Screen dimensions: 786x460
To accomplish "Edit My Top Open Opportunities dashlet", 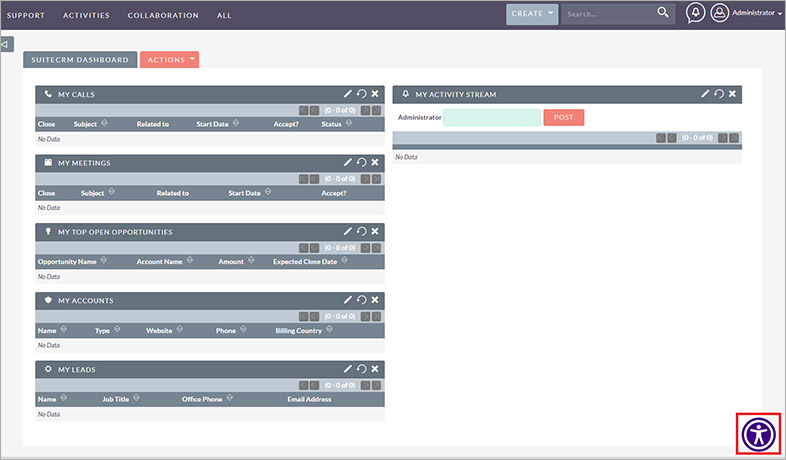I will [347, 232].
